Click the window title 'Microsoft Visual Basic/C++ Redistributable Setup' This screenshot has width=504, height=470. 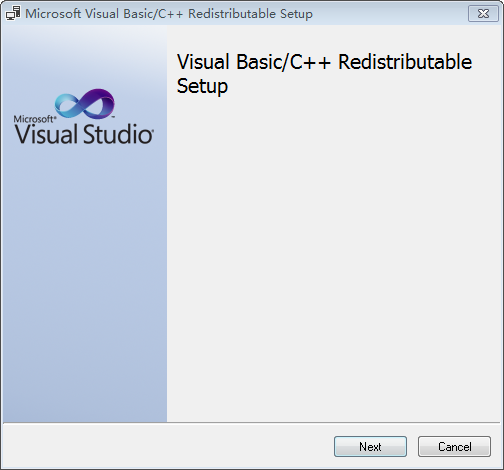(x=169, y=14)
